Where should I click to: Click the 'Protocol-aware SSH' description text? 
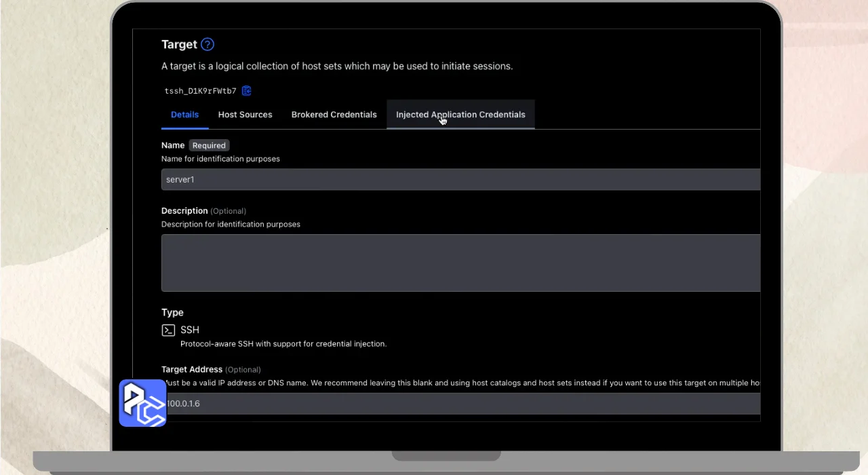283,344
